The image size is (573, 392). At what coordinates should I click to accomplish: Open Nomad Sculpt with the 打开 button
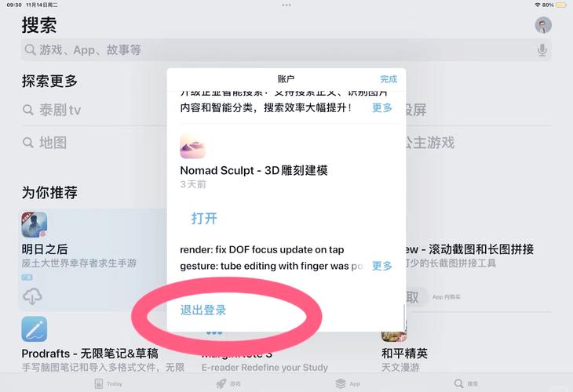(x=204, y=218)
